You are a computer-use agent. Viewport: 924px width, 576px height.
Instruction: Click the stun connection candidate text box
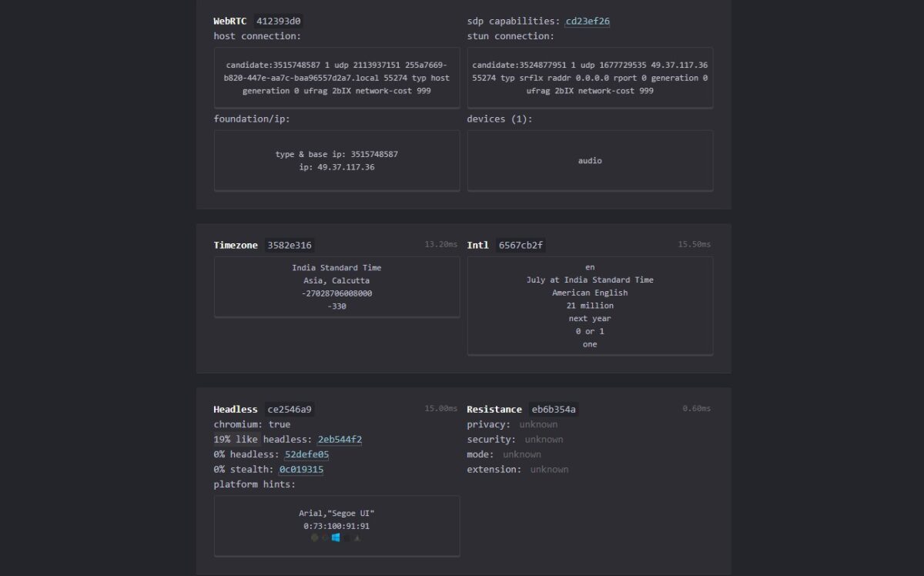pos(590,78)
